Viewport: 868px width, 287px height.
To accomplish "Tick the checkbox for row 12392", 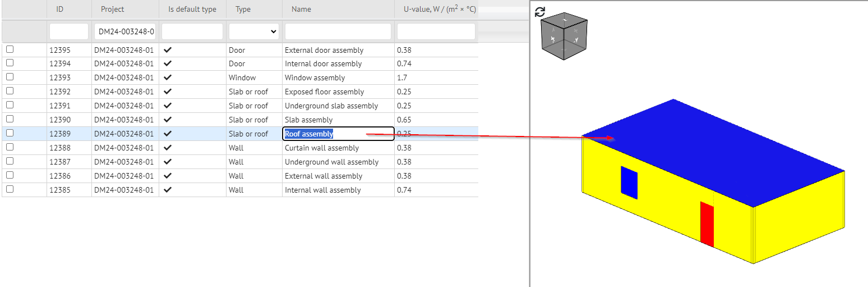I will tap(10, 92).
